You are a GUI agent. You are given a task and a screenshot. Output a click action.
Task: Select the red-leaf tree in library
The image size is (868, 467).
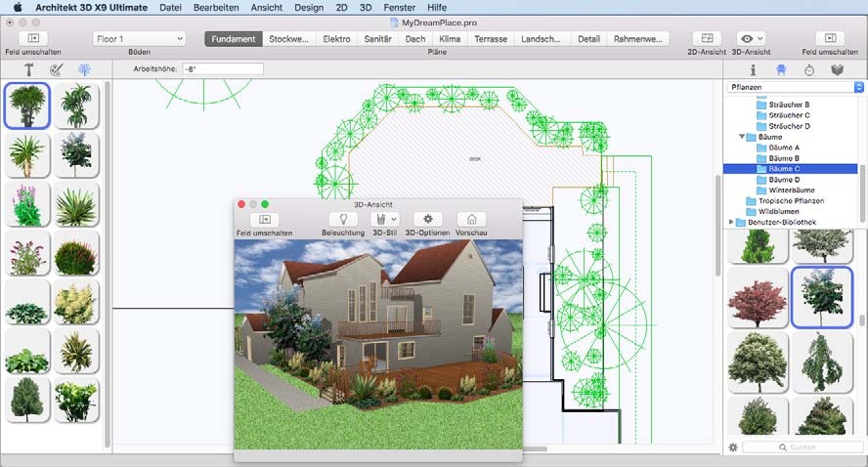click(758, 297)
